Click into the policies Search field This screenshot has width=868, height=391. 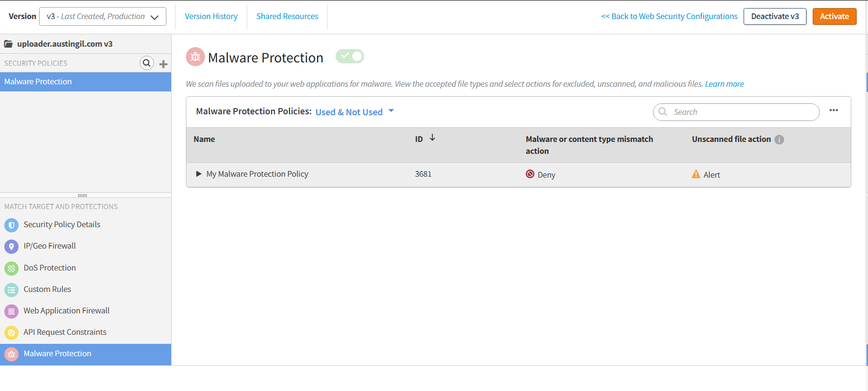coord(741,112)
